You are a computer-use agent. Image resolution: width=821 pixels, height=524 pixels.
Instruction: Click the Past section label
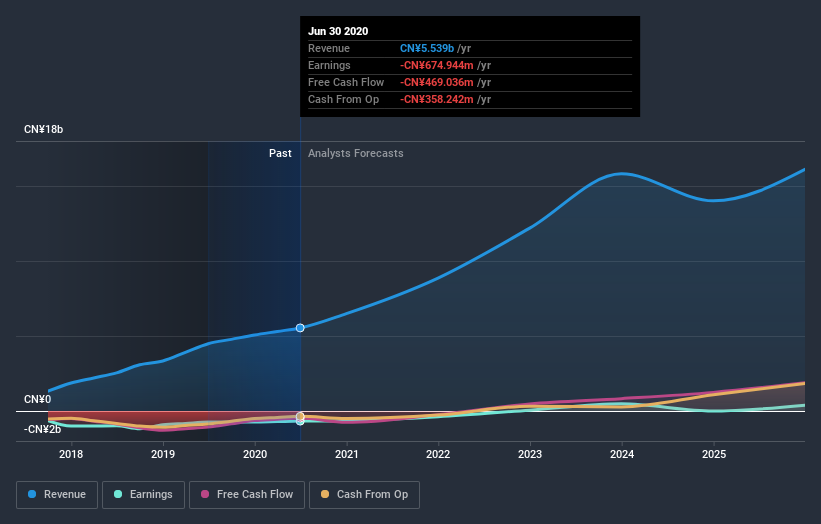[280, 153]
